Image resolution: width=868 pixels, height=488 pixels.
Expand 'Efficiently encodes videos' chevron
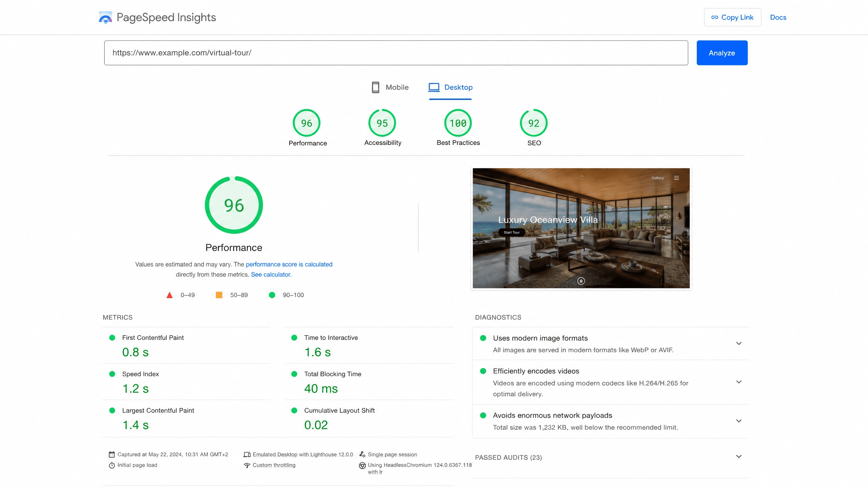pyautogui.click(x=739, y=382)
